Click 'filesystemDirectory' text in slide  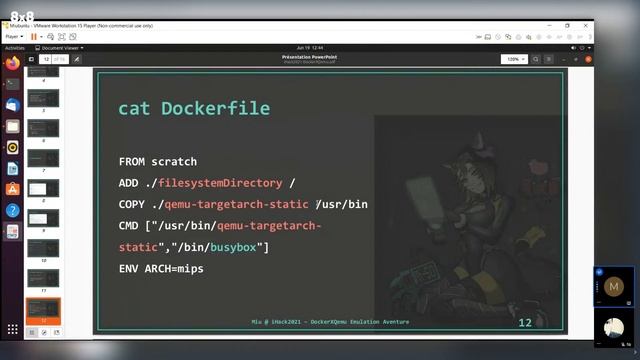(220, 183)
